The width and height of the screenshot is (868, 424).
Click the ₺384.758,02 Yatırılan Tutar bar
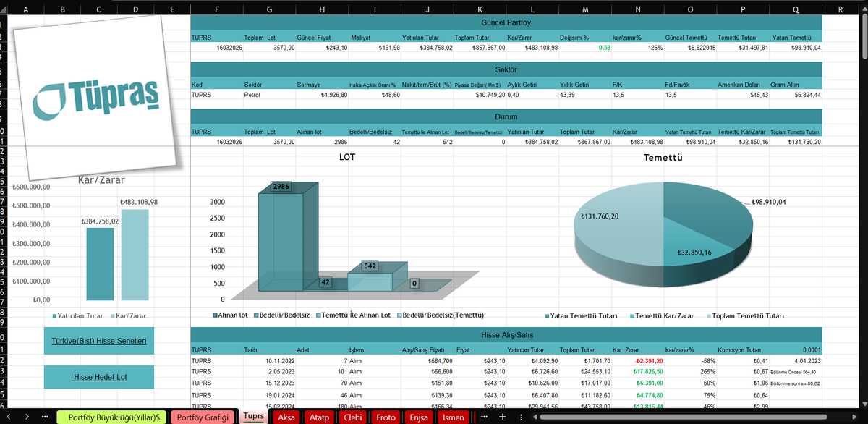100,263
